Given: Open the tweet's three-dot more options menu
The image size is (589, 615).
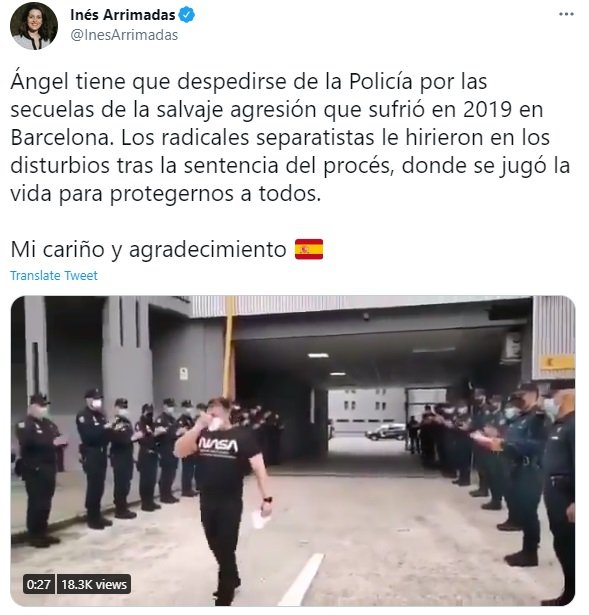Looking at the screenshot, I should 566,14.
